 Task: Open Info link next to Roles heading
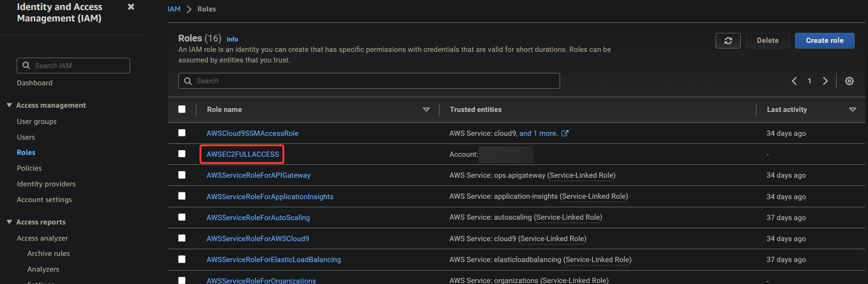point(232,40)
